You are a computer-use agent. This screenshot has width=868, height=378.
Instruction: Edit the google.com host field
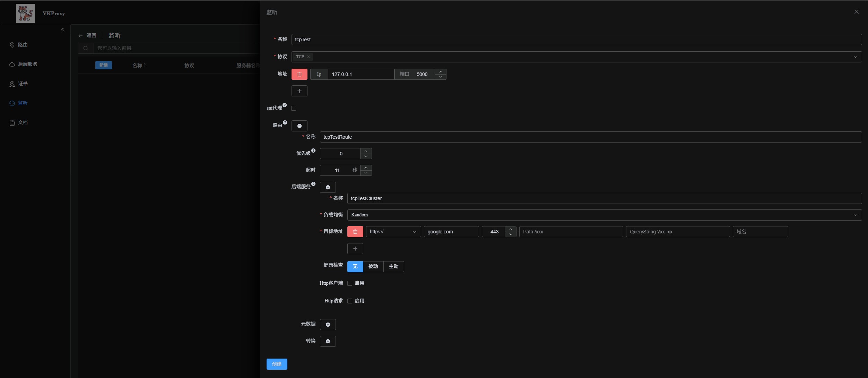pos(451,232)
